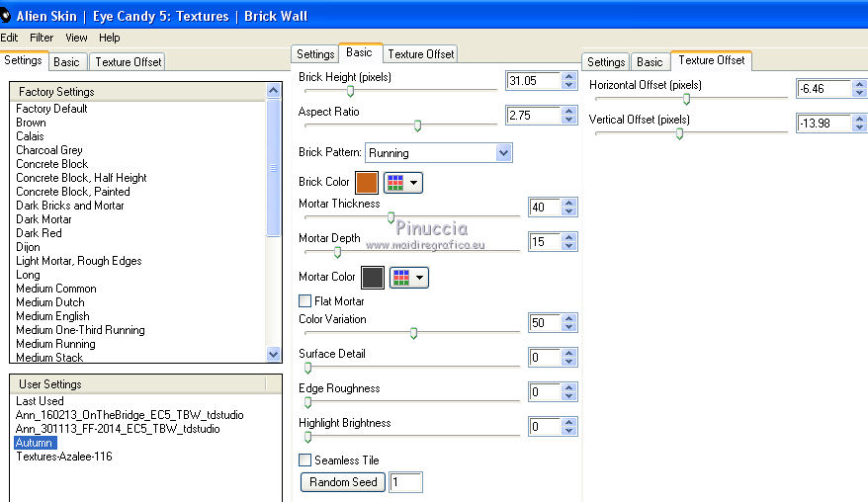The height and width of the screenshot is (502, 868).
Task: Open the Edit menu
Action: 9,38
